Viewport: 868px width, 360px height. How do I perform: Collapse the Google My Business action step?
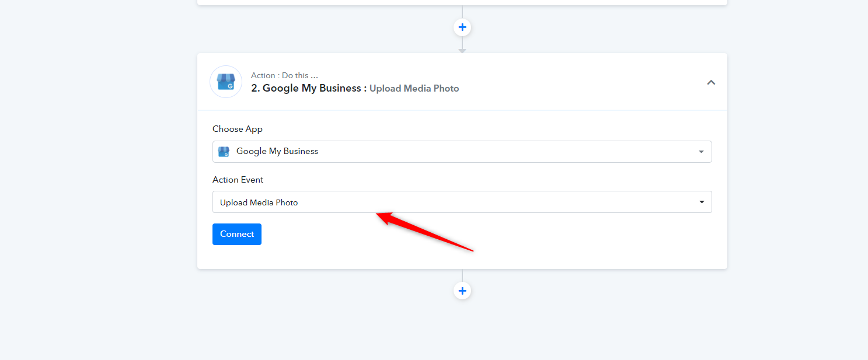[711, 82]
